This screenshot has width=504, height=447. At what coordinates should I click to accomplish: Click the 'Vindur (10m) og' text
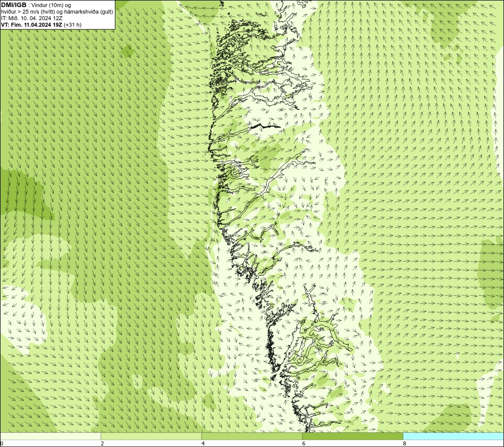(x=52, y=6)
